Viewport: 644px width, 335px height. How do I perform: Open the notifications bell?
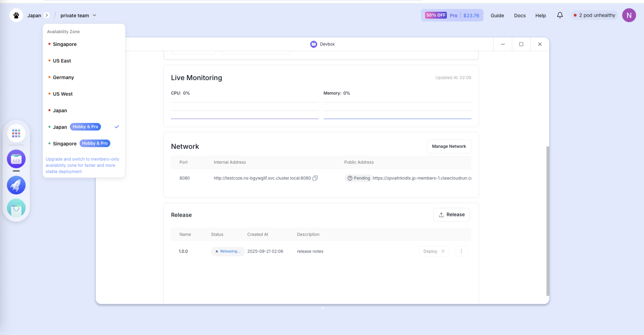click(x=560, y=15)
